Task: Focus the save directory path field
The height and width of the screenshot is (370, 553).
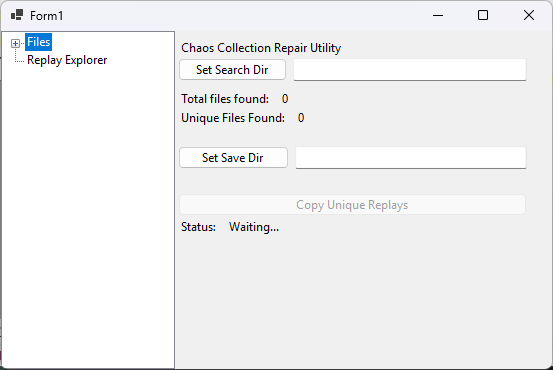Action: (x=411, y=158)
